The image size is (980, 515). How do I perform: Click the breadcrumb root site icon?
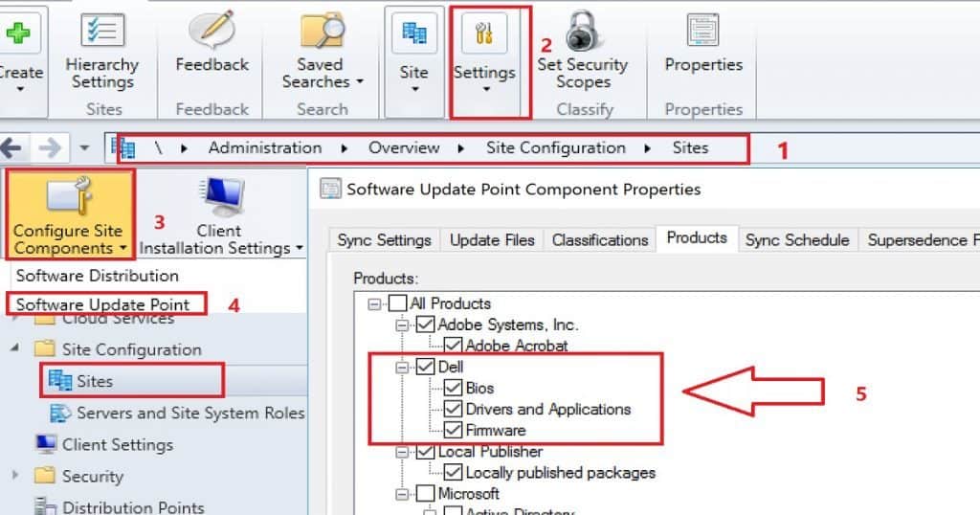[122, 148]
